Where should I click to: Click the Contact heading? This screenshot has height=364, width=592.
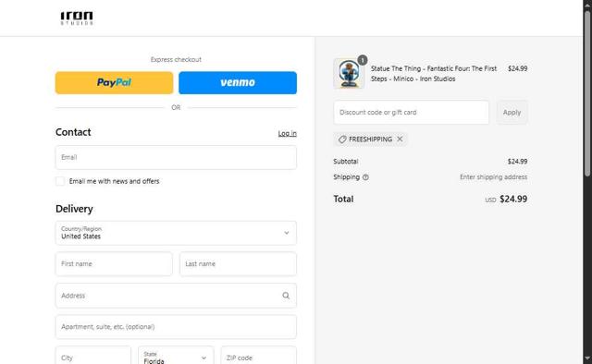(73, 132)
